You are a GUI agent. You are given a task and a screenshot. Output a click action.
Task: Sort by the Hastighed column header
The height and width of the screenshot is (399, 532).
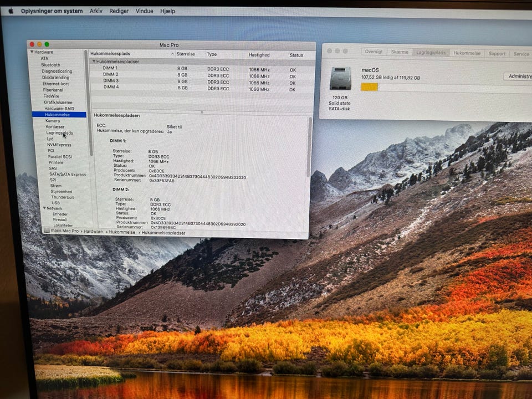(x=259, y=55)
